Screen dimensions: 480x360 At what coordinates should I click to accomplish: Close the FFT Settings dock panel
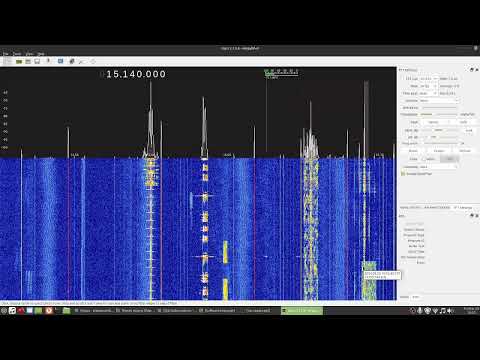click(x=477, y=70)
